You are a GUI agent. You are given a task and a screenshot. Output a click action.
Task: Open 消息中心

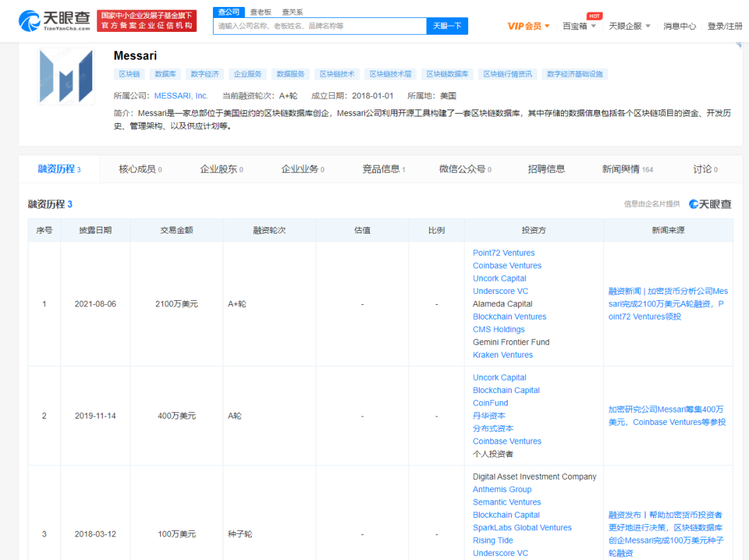click(x=679, y=26)
